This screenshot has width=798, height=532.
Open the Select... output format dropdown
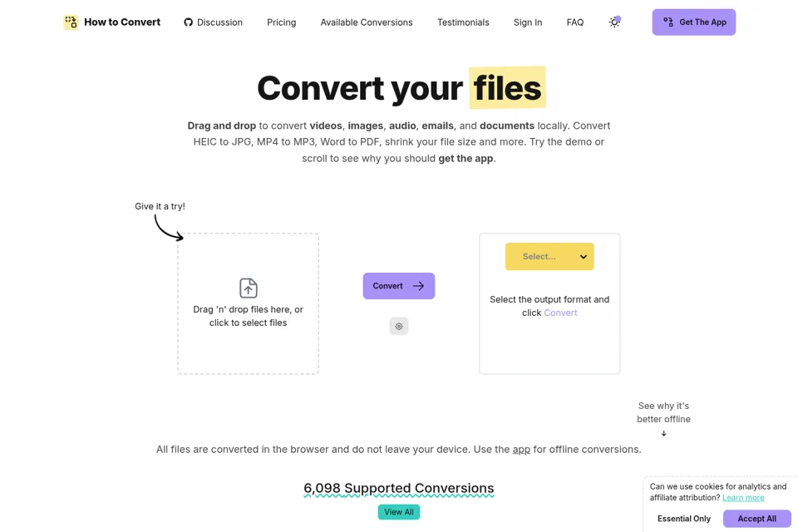pyautogui.click(x=549, y=257)
